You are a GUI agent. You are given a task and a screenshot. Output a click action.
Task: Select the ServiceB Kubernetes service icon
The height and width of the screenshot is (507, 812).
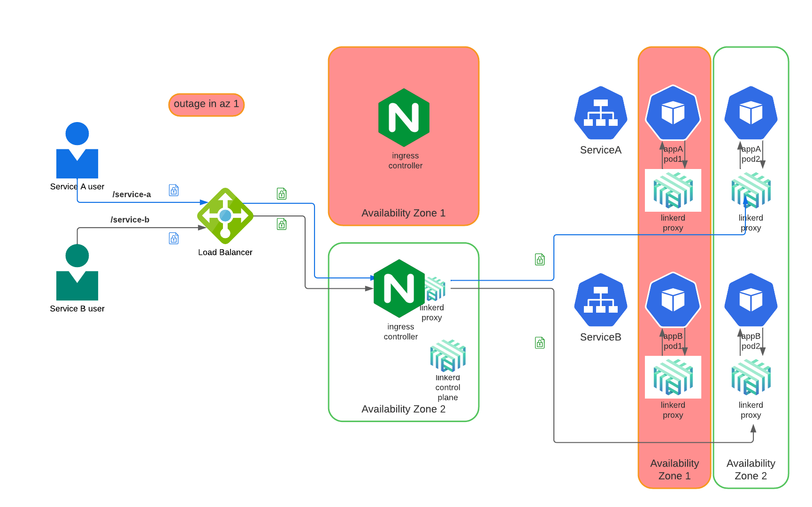601,300
